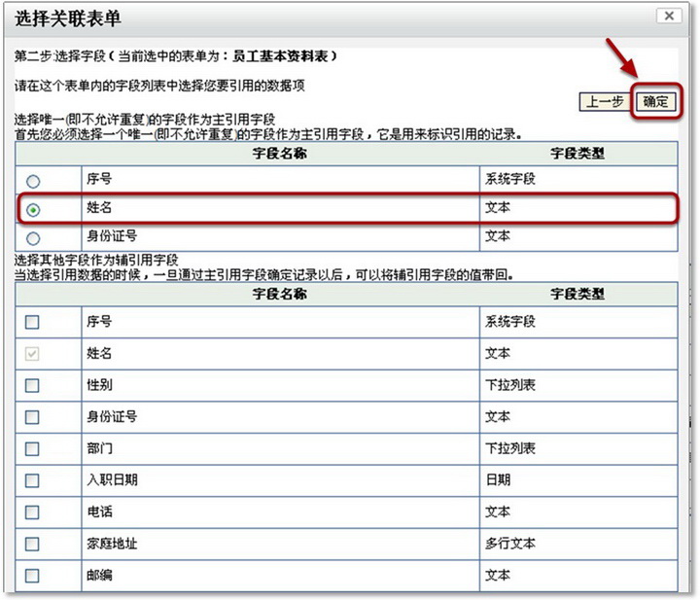Click 性别 field name text

pos(99,385)
